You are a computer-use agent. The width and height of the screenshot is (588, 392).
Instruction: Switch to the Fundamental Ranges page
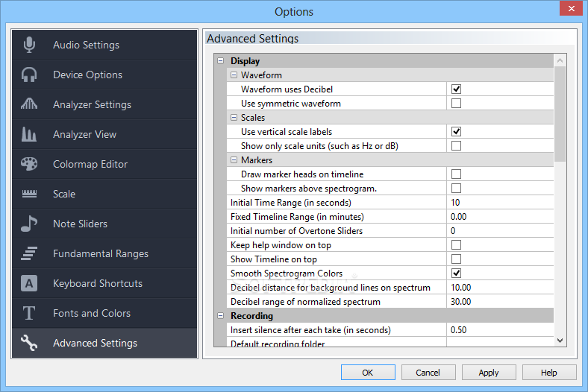click(100, 253)
